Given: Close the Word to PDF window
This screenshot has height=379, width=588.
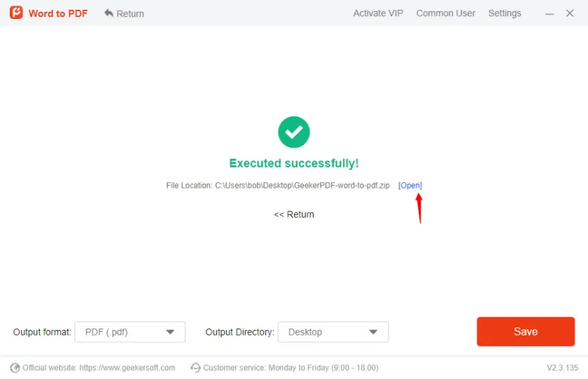Looking at the screenshot, I should point(570,13).
